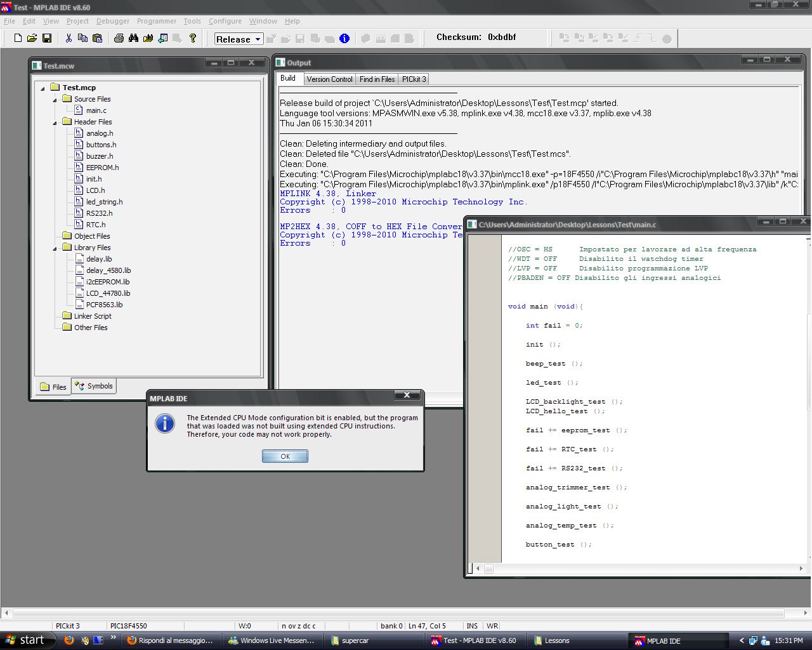Use the Find binoculars icon

[x=134, y=38]
